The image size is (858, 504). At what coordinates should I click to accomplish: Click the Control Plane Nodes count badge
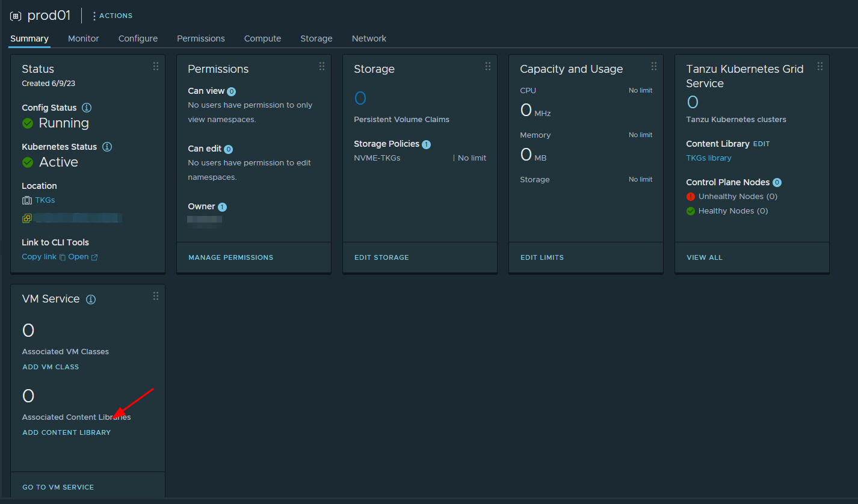tap(777, 183)
